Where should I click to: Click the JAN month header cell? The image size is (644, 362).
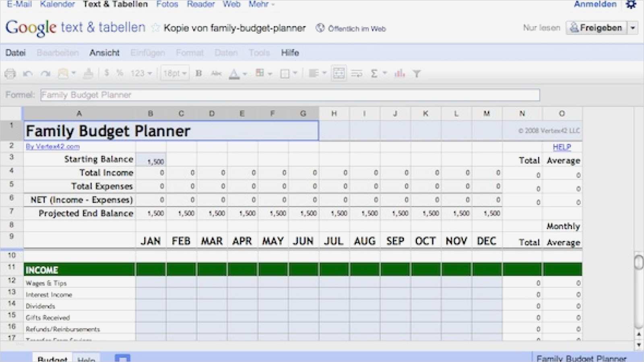click(x=151, y=241)
